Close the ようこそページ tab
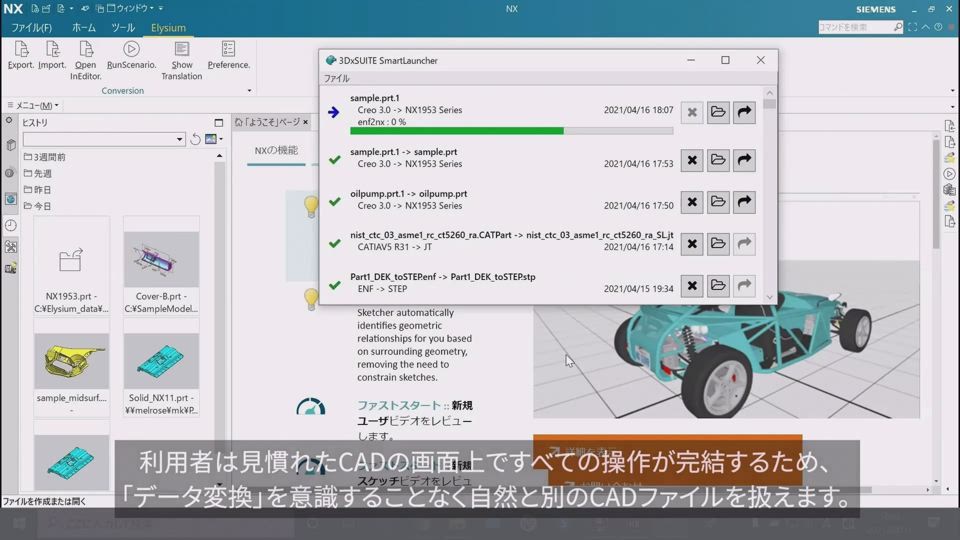Image resolution: width=960 pixels, height=540 pixels. pos(306,122)
